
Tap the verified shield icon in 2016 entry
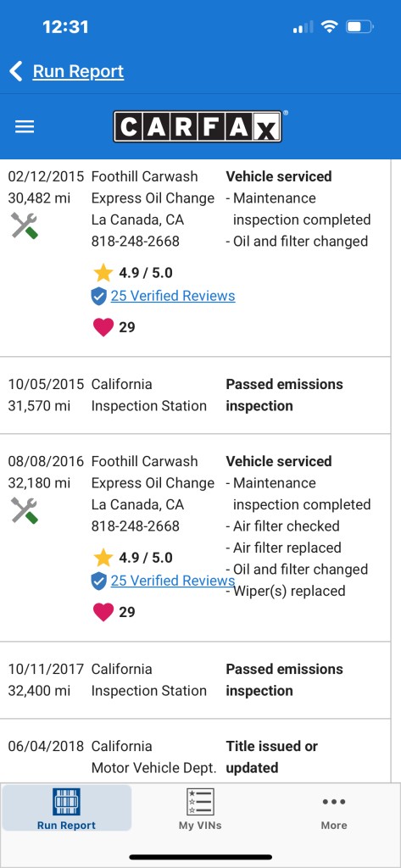(x=98, y=581)
